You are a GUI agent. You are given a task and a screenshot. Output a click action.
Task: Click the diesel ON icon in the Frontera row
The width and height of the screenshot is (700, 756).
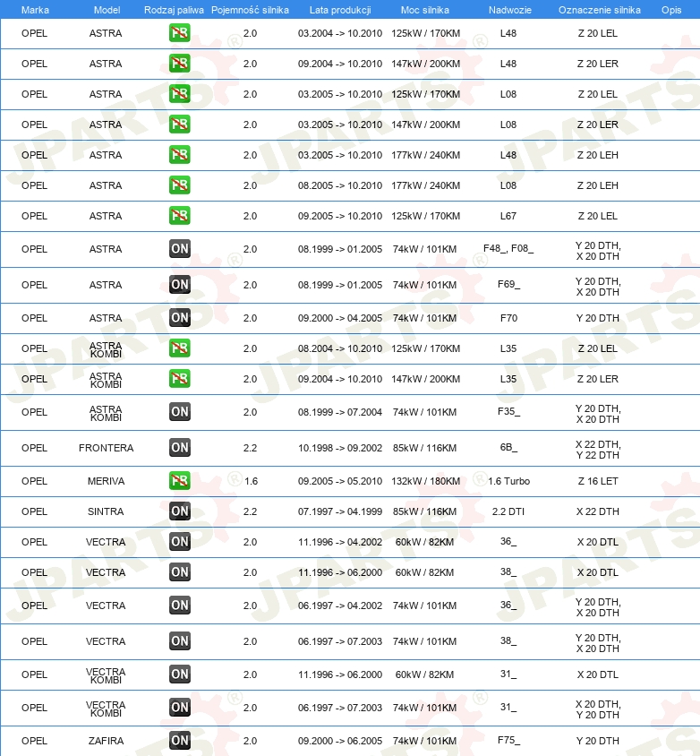(179, 448)
